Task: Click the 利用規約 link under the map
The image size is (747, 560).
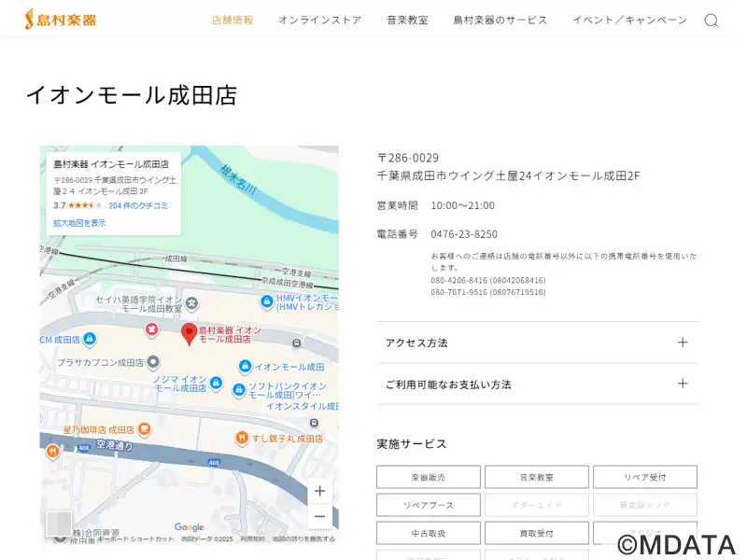Action: (x=252, y=539)
